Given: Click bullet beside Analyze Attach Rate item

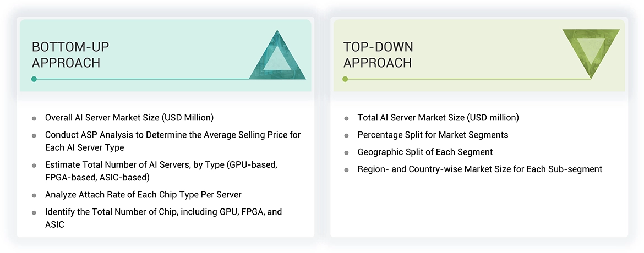Looking at the screenshot, I should coord(34,195).
